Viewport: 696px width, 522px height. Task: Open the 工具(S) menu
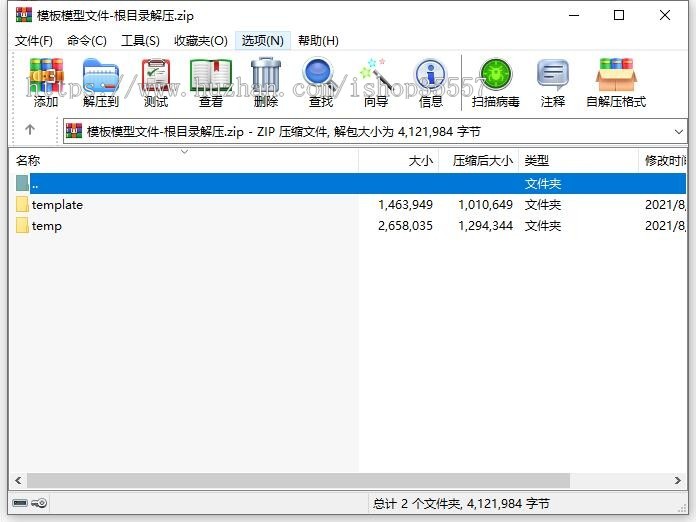pos(140,41)
